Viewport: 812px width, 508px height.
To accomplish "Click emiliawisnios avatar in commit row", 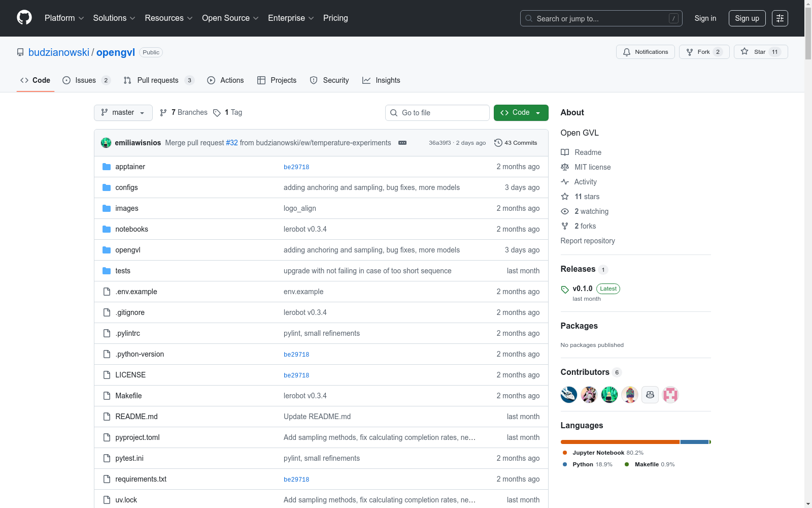I will click(106, 143).
